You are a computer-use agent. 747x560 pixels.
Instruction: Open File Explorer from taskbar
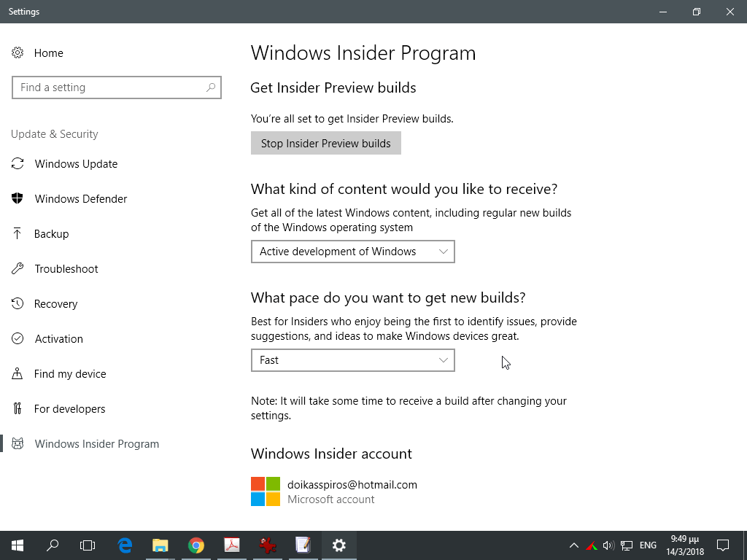click(x=160, y=545)
